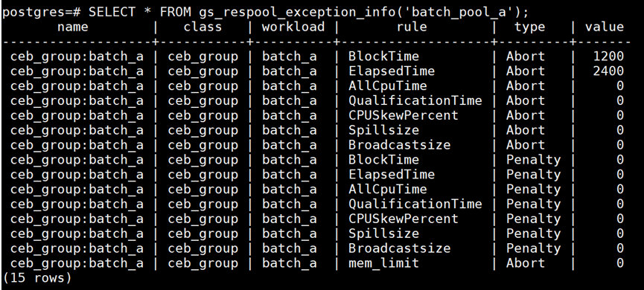Screen dimensions: 644x290
Task: Click the value 2400 in ElapsedTime row
Action: tap(608, 71)
